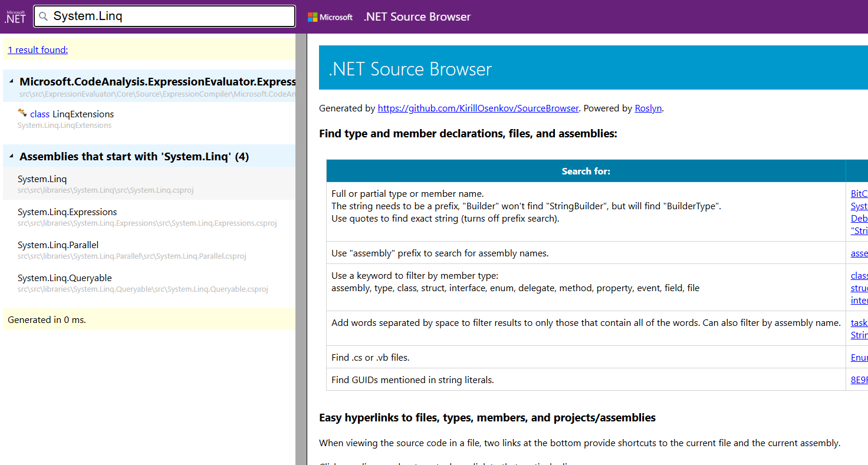Focus the System.Linq search box
The height and width of the screenshot is (465, 868).
tap(165, 17)
